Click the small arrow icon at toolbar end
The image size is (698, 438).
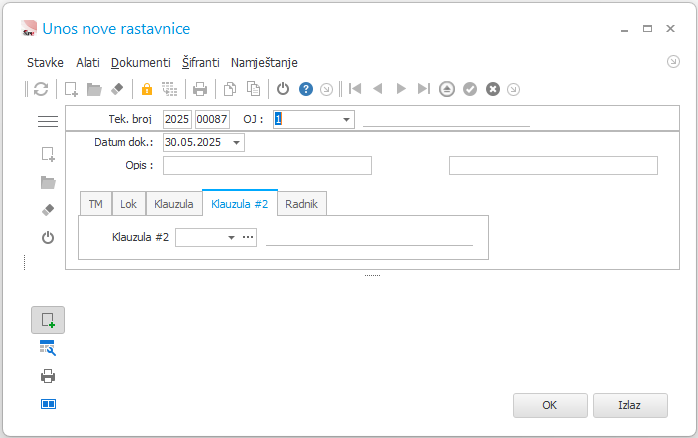pyautogui.click(x=513, y=89)
